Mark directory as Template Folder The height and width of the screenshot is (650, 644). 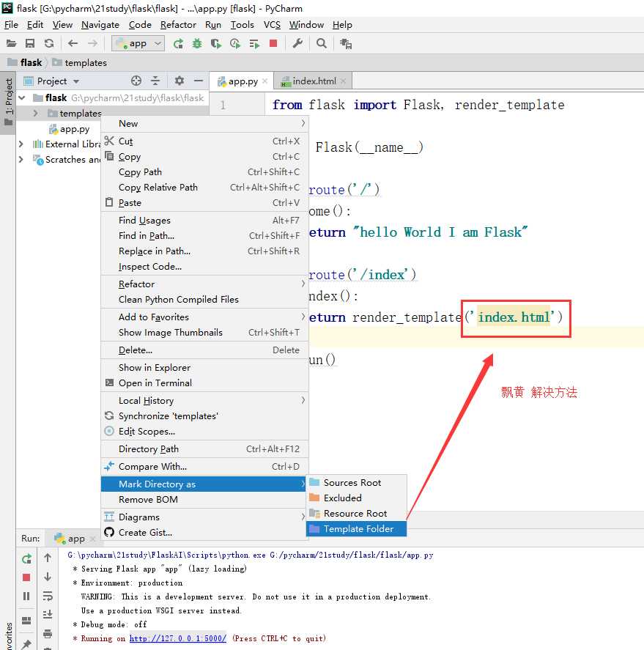click(x=356, y=528)
